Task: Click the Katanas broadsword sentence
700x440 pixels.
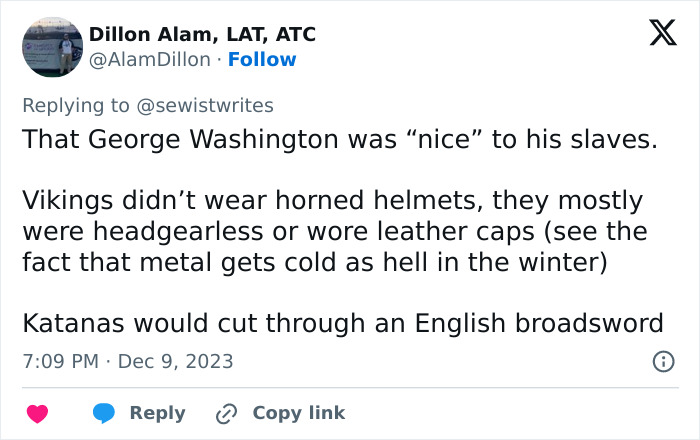Action: tap(343, 323)
